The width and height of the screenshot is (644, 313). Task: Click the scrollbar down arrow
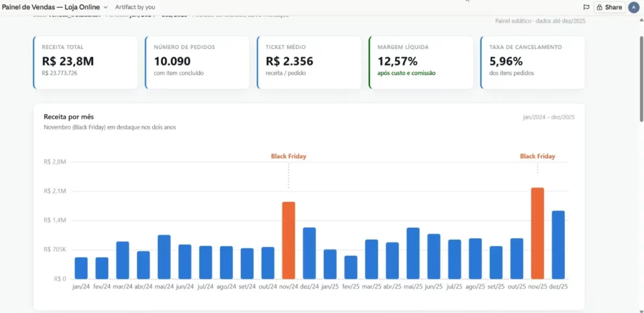(x=641, y=310)
